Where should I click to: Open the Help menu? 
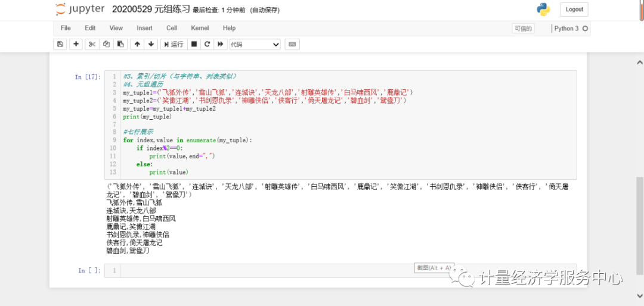point(229,28)
